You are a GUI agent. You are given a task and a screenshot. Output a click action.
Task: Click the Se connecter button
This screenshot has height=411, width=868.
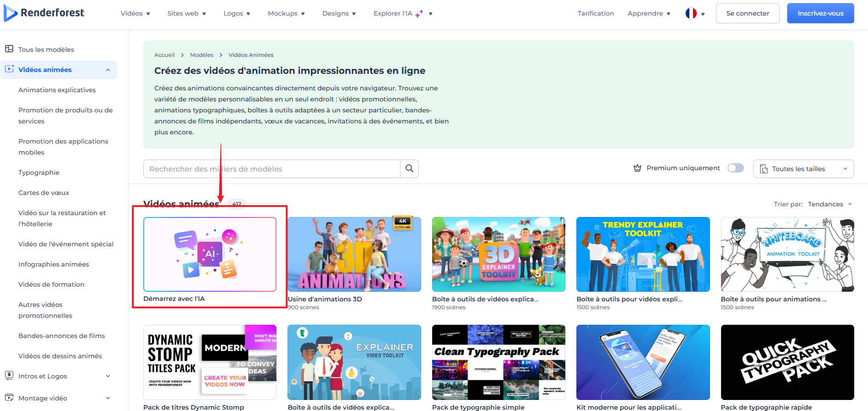pyautogui.click(x=747, y=13)
